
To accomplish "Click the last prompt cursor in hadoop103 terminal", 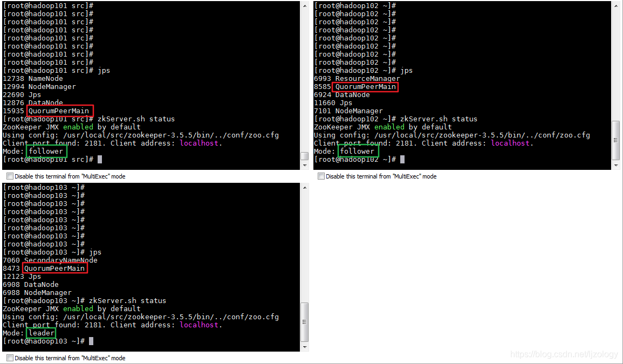I will click(x=91, y=341).
